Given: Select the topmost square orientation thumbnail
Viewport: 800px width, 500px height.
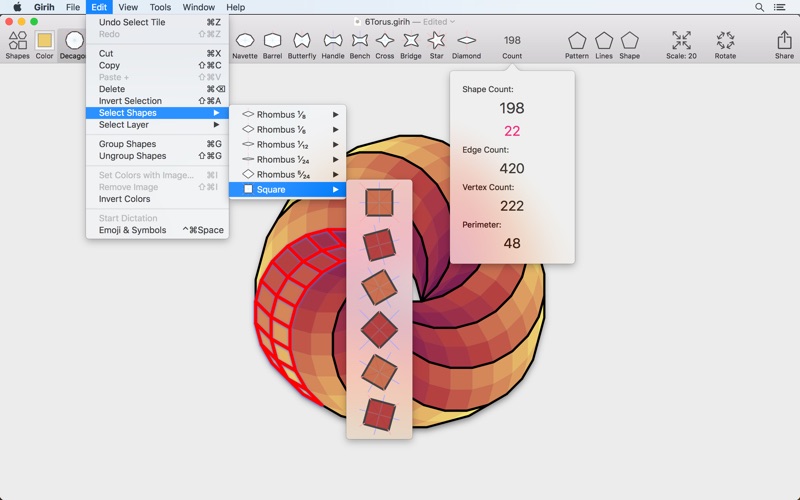Looking at the screenshot, I should (x=379, y=204).
